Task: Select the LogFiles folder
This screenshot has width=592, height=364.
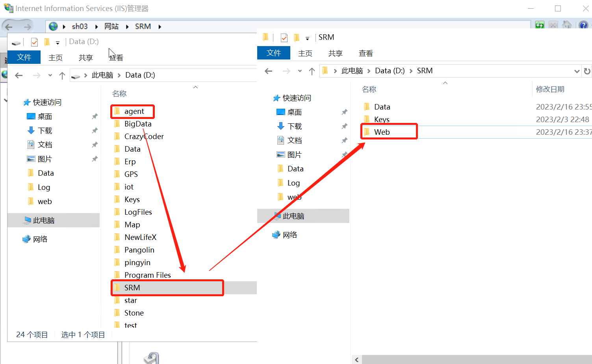Action: (138, 212)
